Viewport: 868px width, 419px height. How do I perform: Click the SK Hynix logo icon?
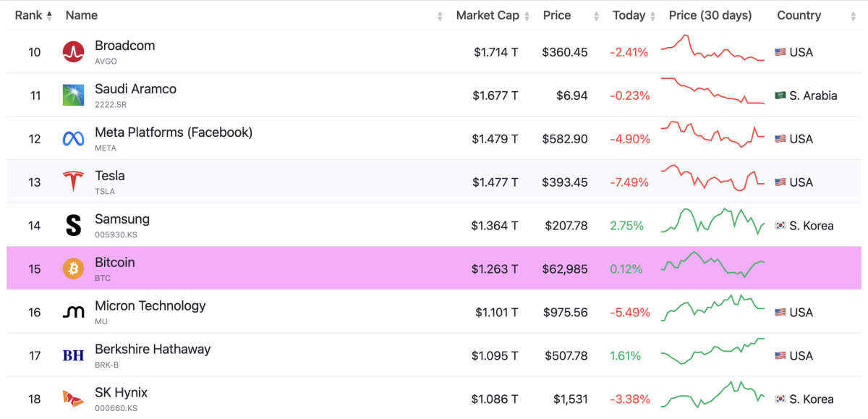tap(73, 399)
